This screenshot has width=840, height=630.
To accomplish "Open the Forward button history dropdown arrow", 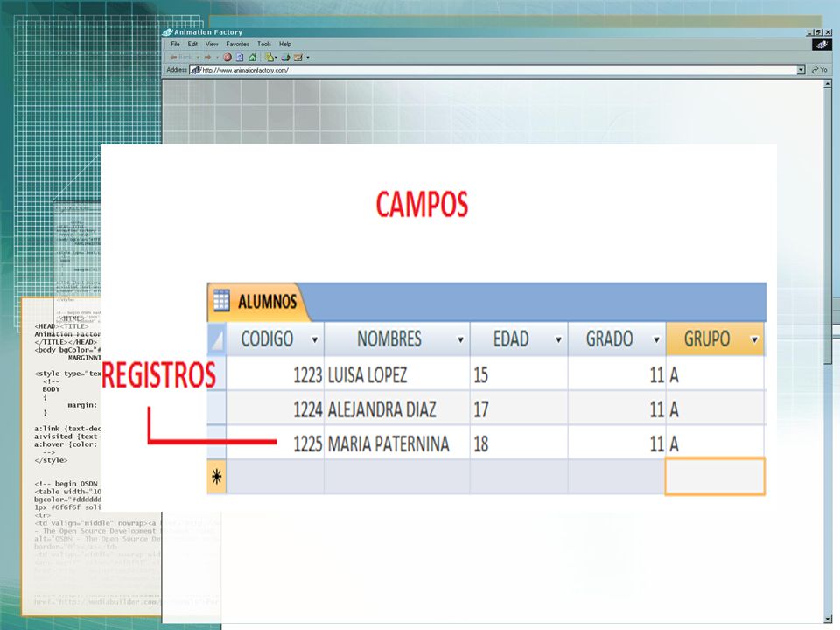I will click(x=217, y=58).
